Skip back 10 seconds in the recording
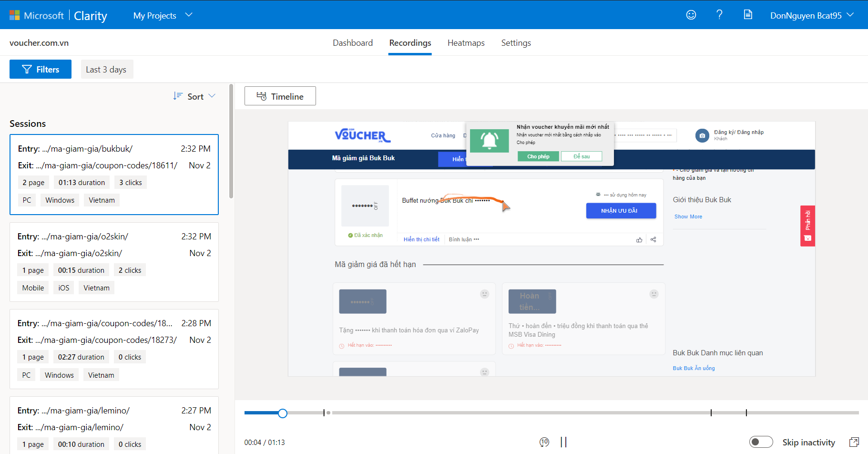 pos(544,442)
